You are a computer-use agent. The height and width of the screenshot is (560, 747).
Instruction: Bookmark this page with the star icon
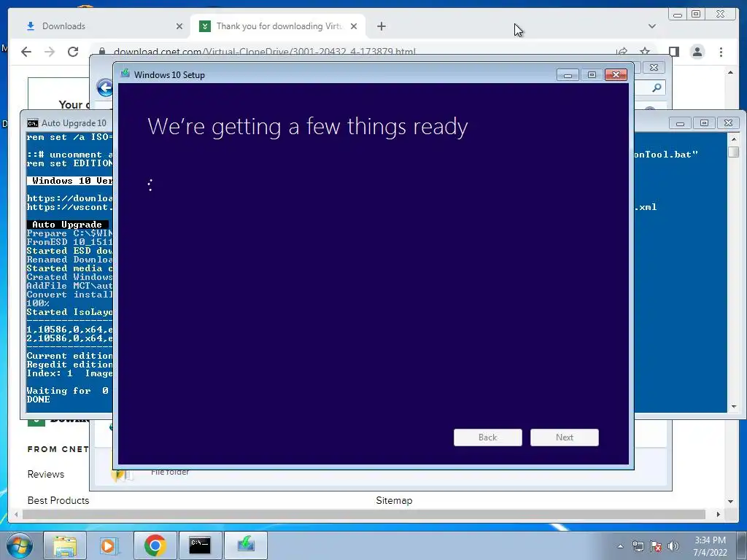click(x=645, y=52)
